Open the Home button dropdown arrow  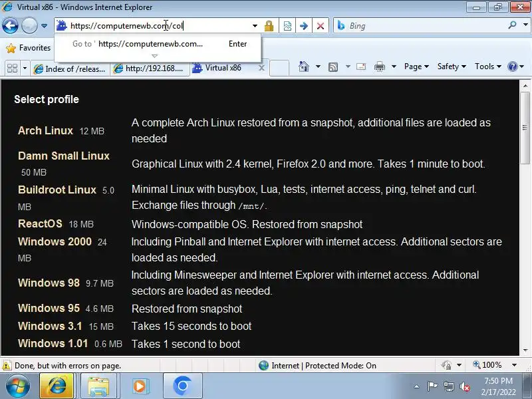point(318,66)
